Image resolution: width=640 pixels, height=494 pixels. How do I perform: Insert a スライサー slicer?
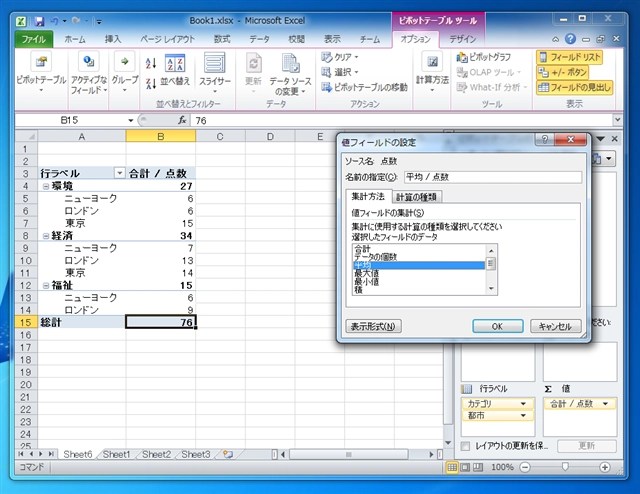pos(215,73)
